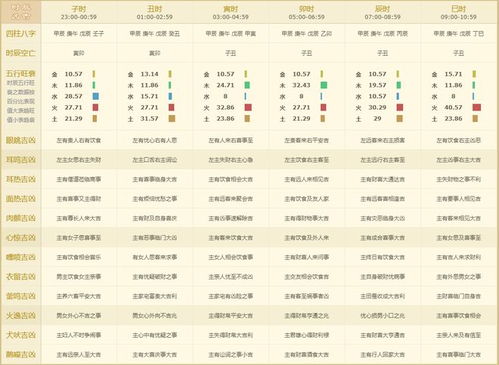This screenshot has width=499, height=365.
Task: Click the 时辰空亡 row label
Action: [x=21, y=53]
